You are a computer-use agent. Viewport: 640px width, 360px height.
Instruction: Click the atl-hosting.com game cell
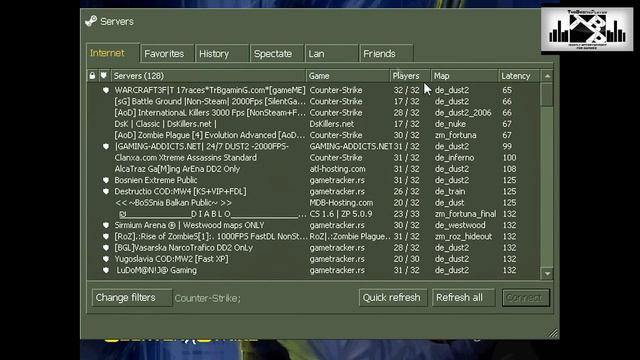point(338,169)
